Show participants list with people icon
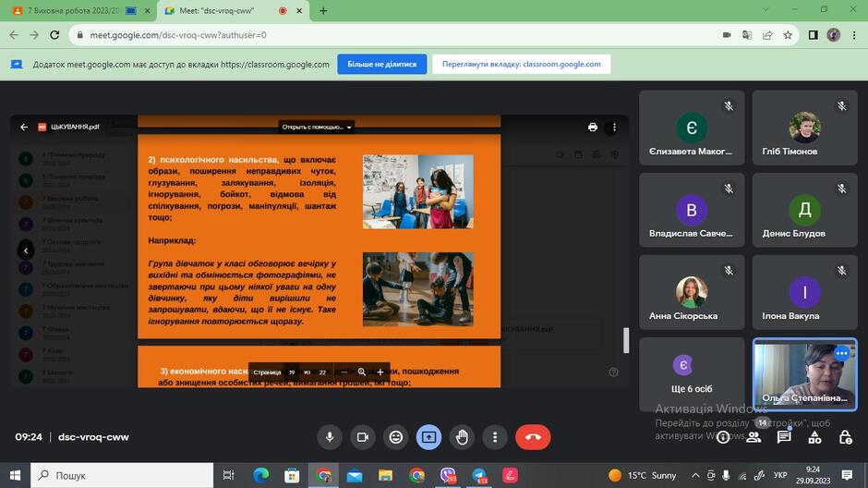This screenshot has height=488, width=868. (x=753, y=437)
